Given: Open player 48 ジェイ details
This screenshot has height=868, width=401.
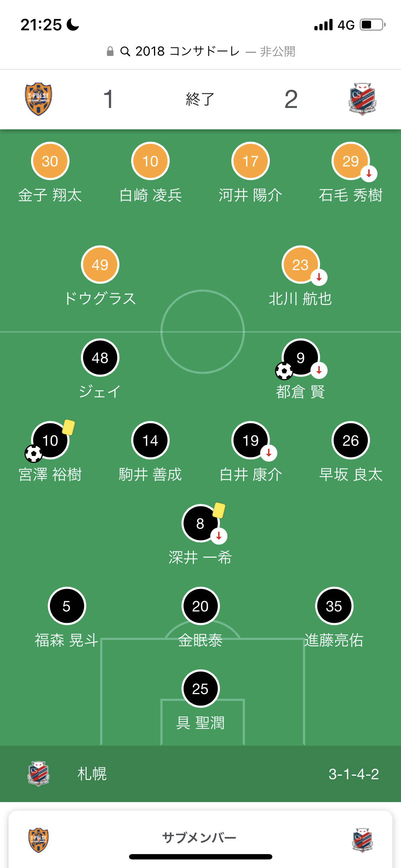Looking at the screenshot, I should pos(100,358).
